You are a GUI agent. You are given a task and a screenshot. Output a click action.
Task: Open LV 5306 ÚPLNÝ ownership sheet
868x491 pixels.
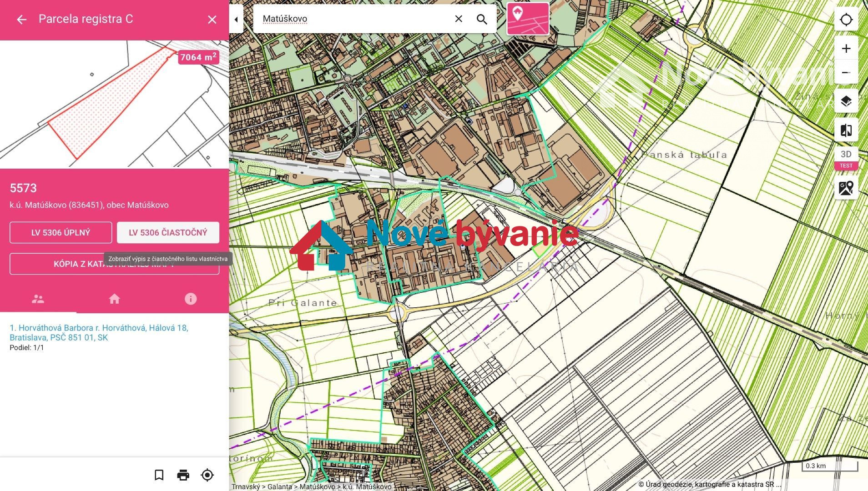pyautogui.click(x=61, y=232)
